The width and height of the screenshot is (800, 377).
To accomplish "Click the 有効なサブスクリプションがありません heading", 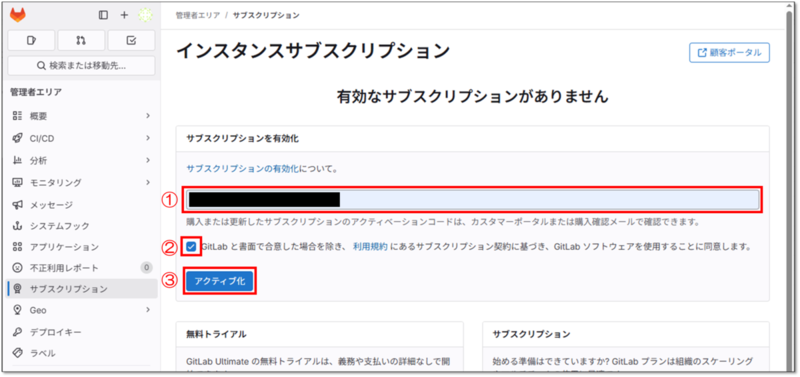I will tap(472, 96).
